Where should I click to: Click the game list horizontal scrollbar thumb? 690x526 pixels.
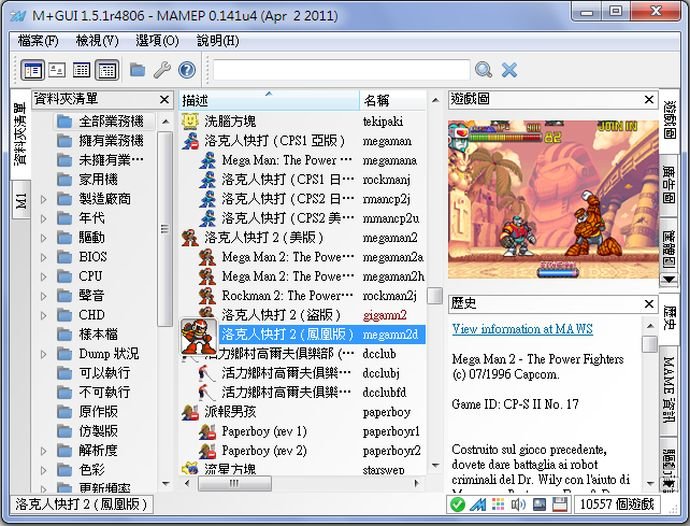[235, 483]
